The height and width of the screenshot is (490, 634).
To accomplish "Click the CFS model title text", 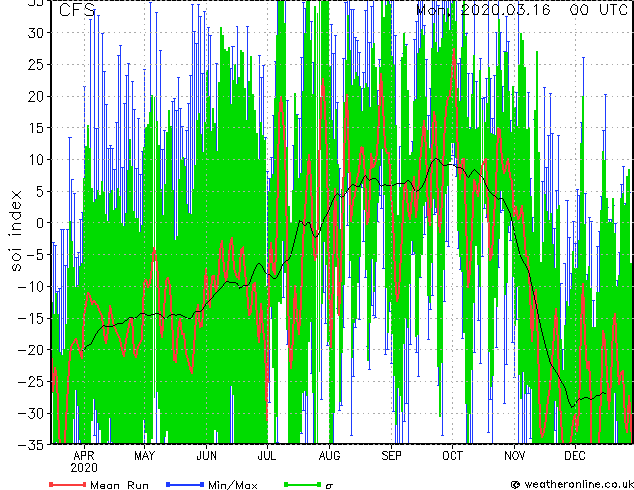I will pos(77,10).
